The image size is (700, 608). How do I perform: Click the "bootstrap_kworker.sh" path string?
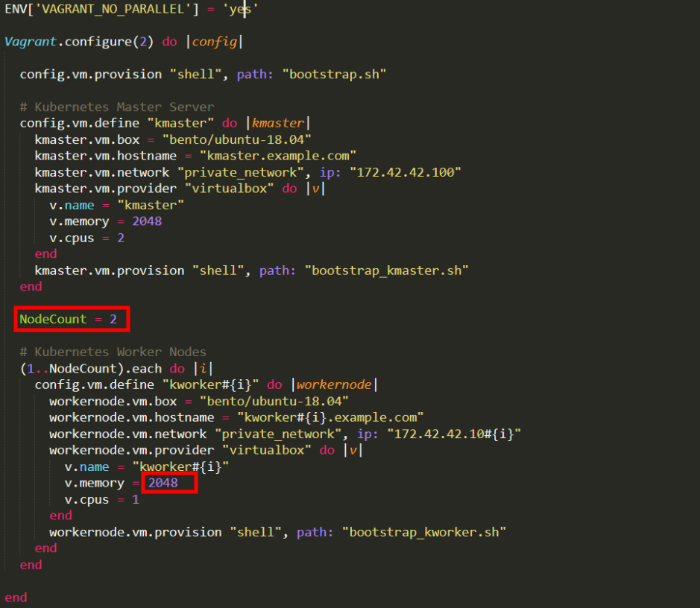click(x=424, y=532)
